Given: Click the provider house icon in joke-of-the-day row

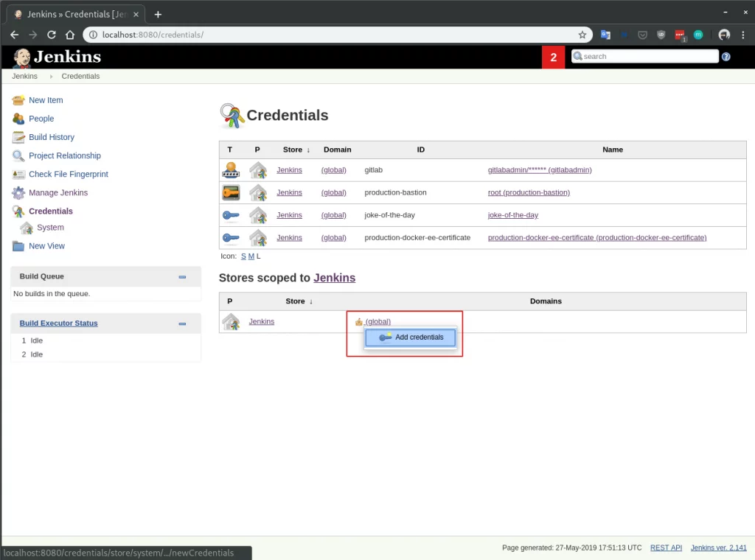Looking at the screenshot, I should 258,215.
